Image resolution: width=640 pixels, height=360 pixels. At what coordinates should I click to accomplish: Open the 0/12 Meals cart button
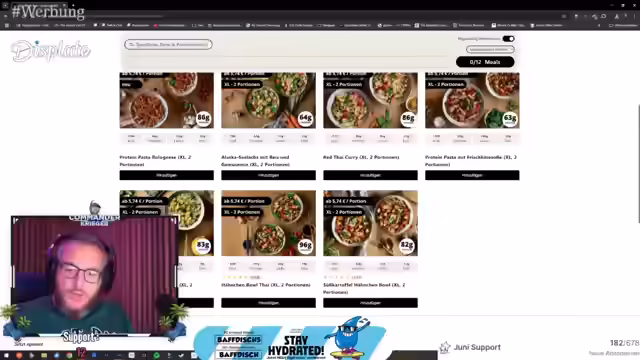485,62
